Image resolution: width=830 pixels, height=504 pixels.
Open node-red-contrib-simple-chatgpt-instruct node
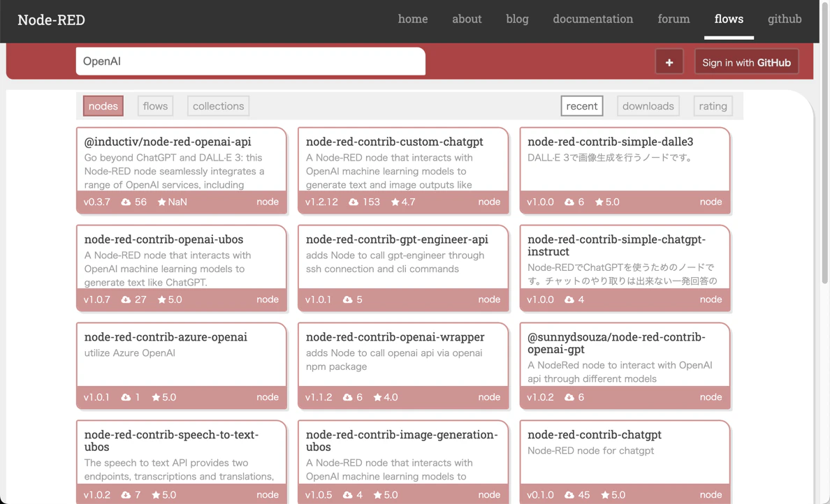click(x=617, y=246)
